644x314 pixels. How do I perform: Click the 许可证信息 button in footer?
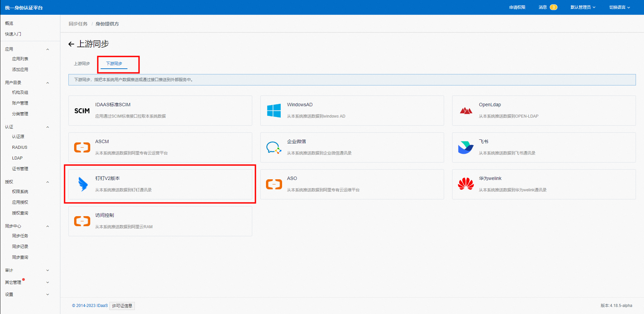pyautogui.click(x=122, y=306)
